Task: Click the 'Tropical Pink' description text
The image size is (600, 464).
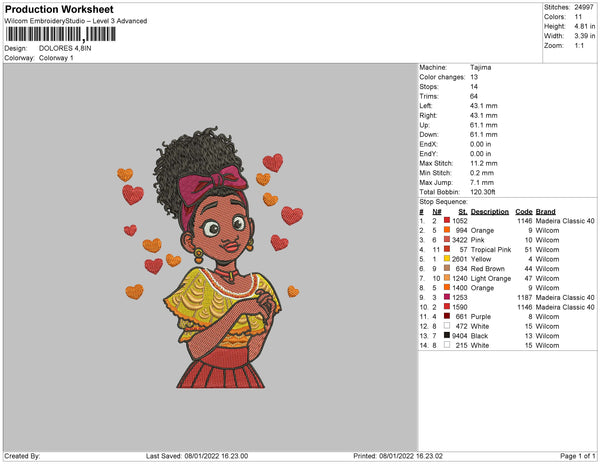Action: coord(491,249)
